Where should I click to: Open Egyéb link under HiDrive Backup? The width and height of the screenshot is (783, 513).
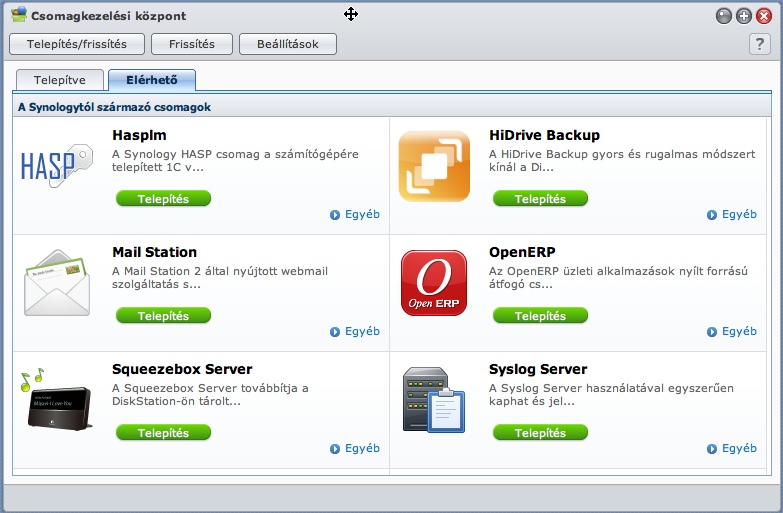(739, 214)
